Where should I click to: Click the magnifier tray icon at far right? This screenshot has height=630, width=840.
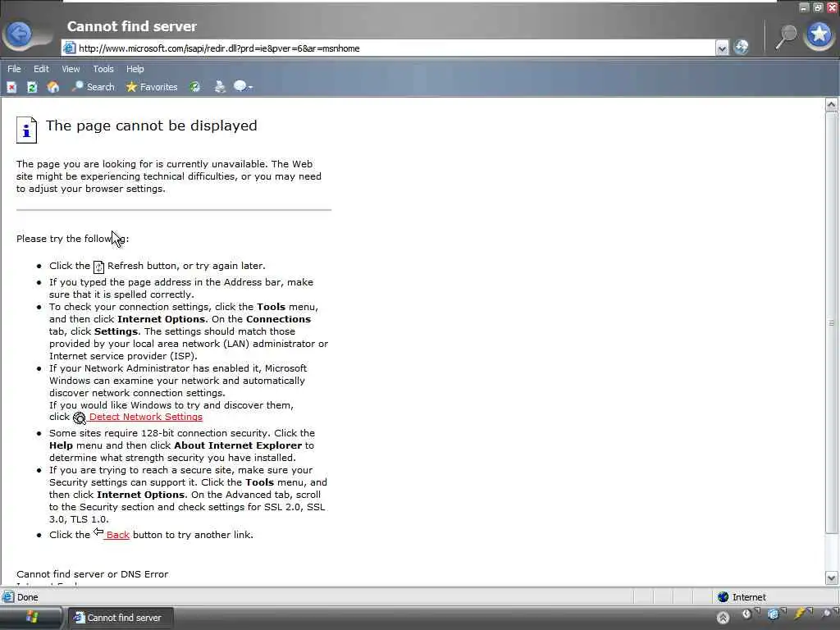pos(828,614)
